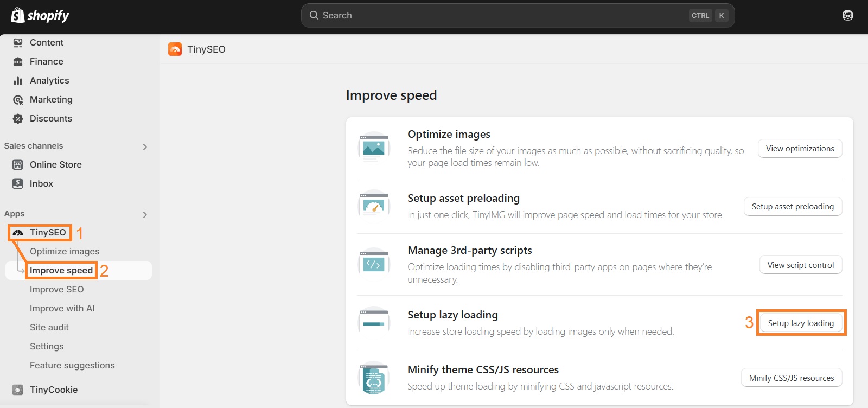The image size is (868, 408).
Task: Click the Shopify logo
Action: [40, 15]
